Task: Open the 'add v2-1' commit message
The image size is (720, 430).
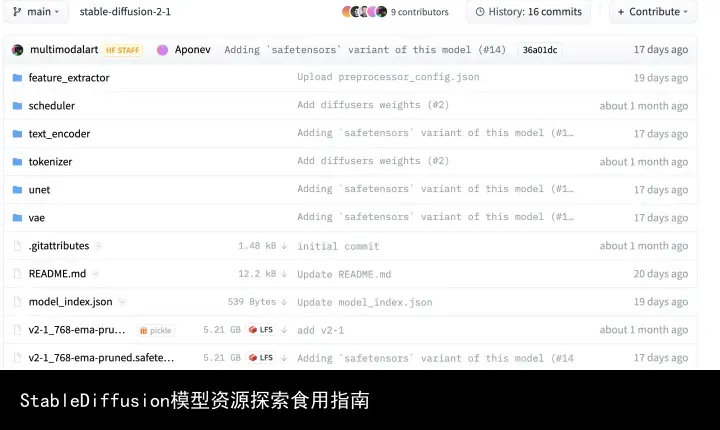Action: pos(321,330)
